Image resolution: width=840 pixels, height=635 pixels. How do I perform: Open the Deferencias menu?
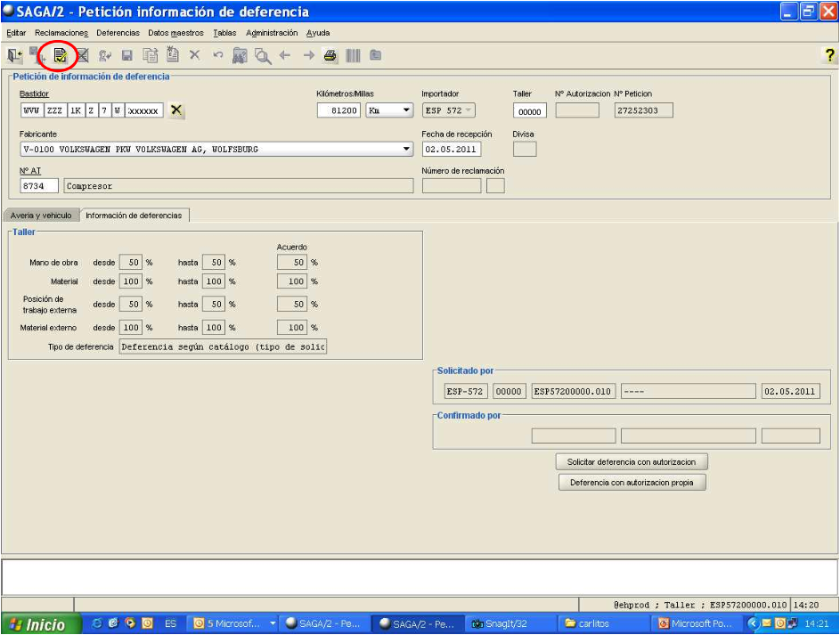pyautogui.click(x=118, y=33)
